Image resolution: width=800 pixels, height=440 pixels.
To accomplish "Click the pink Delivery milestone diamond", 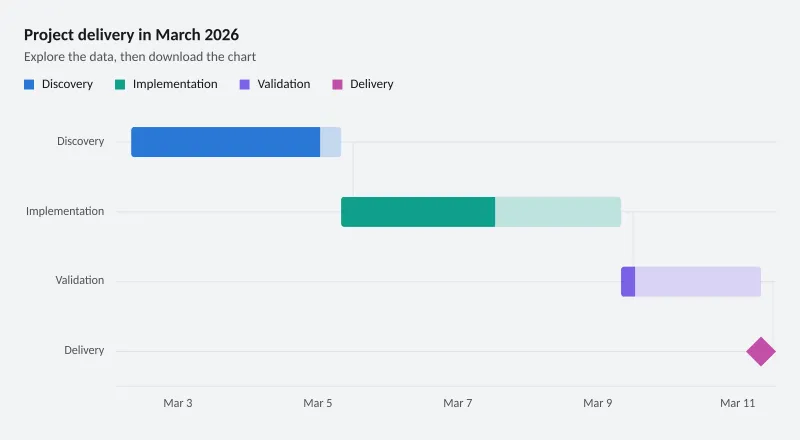I will coord(761,352).
